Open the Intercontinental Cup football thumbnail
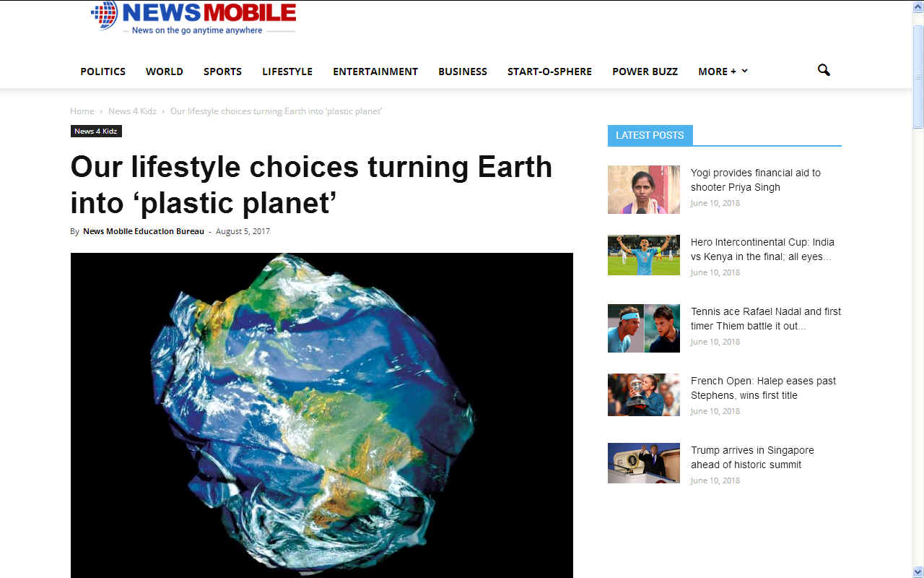 pyautogui.click(x=644, y=255)
